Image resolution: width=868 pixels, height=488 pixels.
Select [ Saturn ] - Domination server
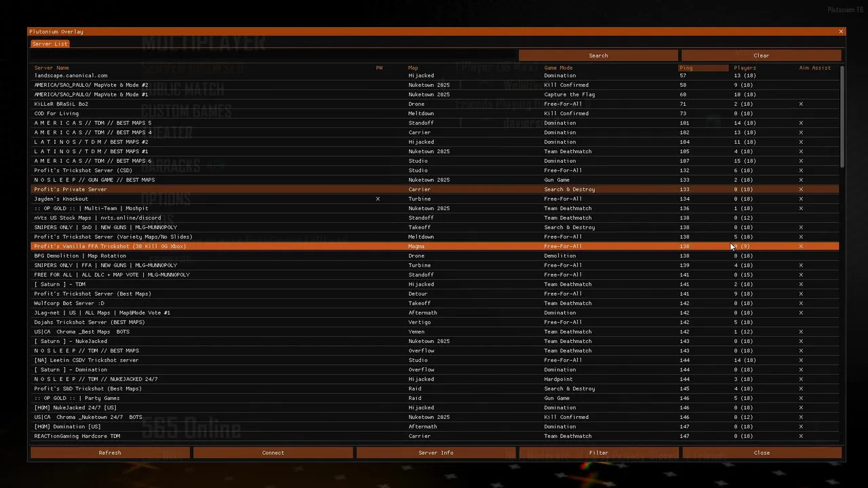435,369
